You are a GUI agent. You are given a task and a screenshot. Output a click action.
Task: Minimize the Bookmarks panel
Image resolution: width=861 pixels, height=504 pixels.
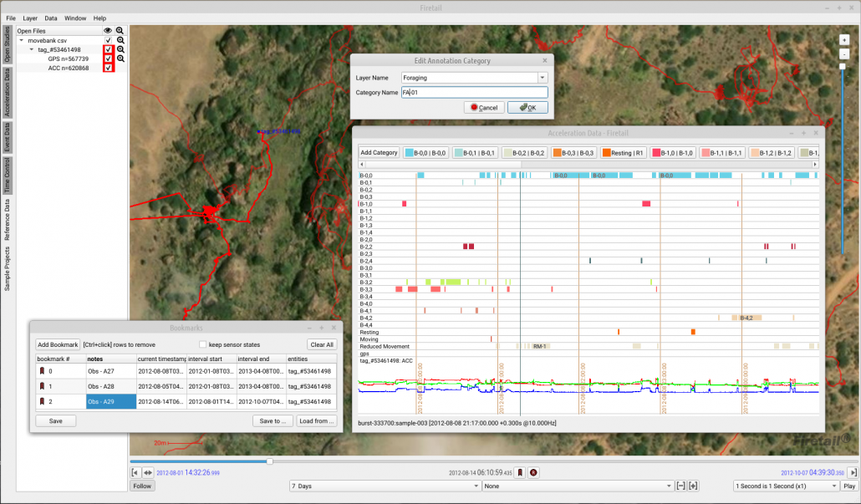coord(309,328)
